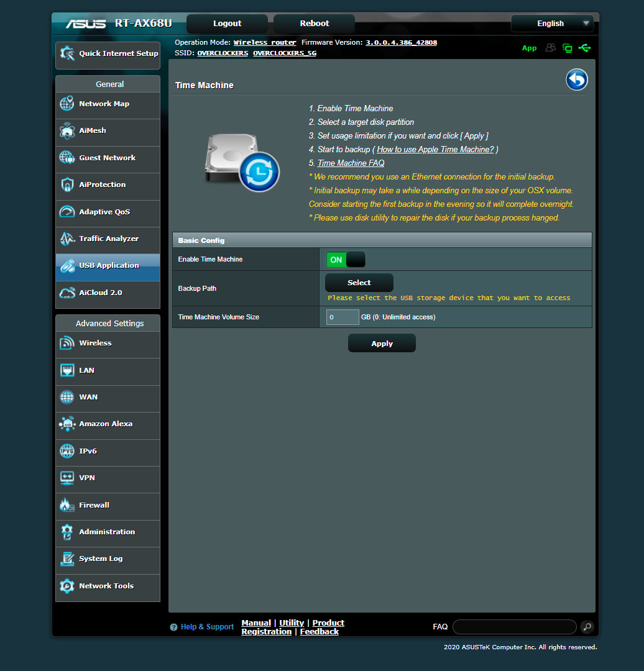The width and height of the screenshot is (644, 671).
Task: Click the Guest Network globe icon
Action: click(67, 157)
